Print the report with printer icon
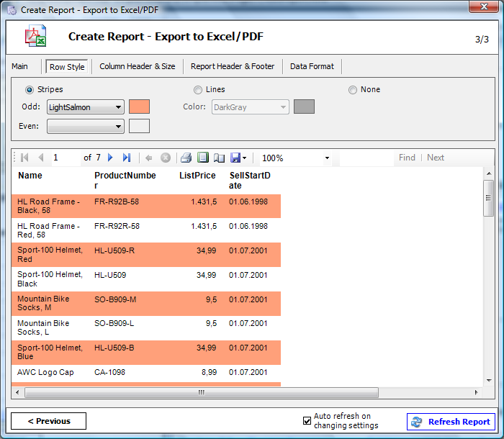Screen dimensions: 504x439 (x=186, y=158)
